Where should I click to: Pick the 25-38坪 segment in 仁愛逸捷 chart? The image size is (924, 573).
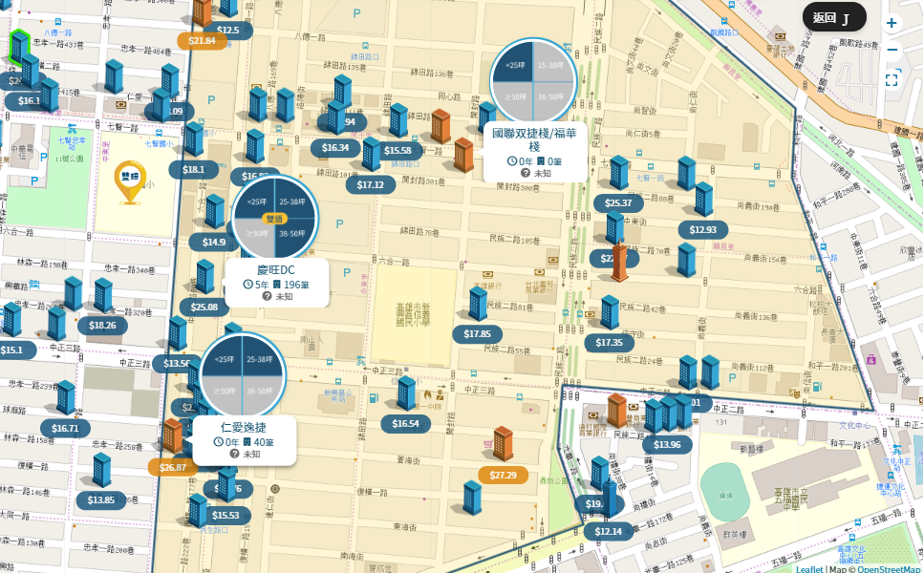262,357
